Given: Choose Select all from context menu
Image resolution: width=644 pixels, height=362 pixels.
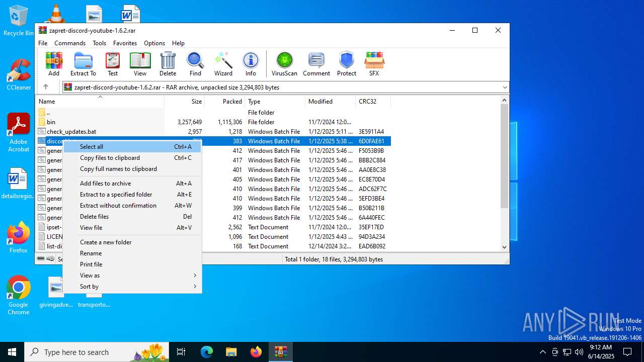Looking at the screenshot, I should coord(133,146).
